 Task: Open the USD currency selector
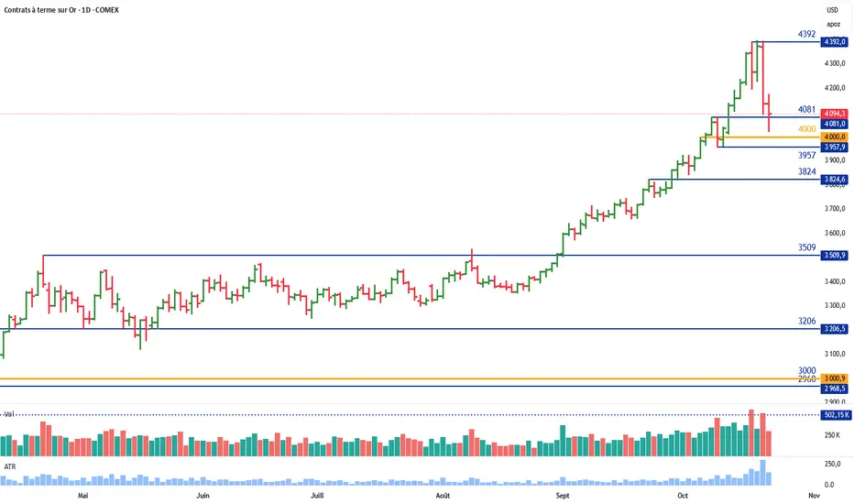[x=833, y=9]
